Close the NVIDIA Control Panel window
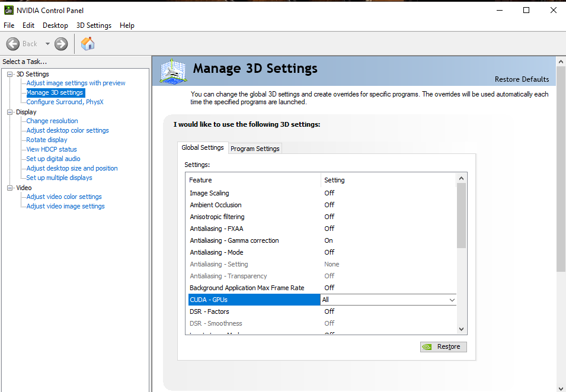Screen dimensions: 566x392 (x=554, y=10)
